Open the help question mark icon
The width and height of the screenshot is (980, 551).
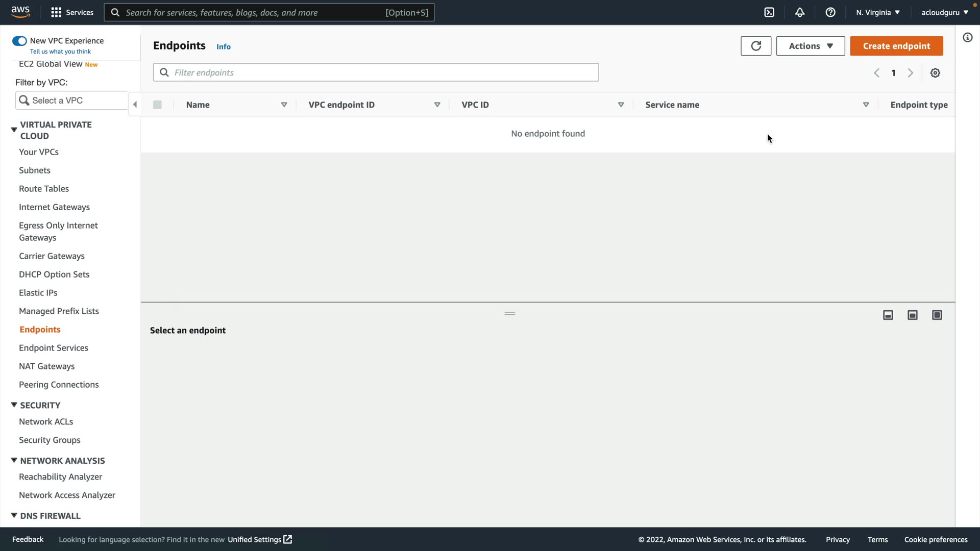click(830, 12)
